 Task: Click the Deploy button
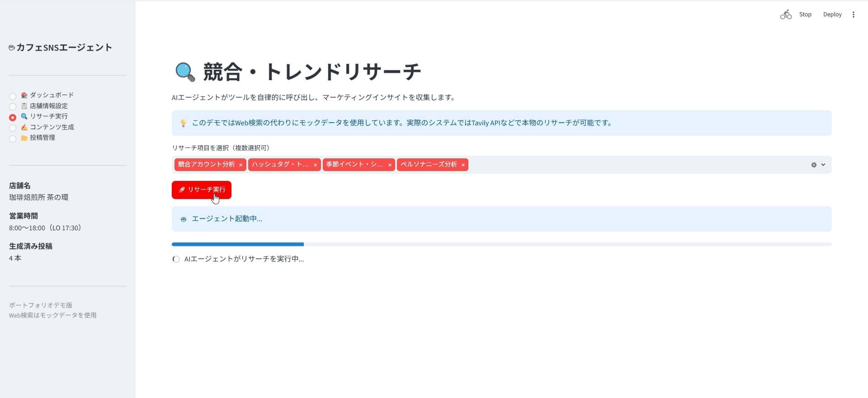pyautogui.click(x=832, y=14)
